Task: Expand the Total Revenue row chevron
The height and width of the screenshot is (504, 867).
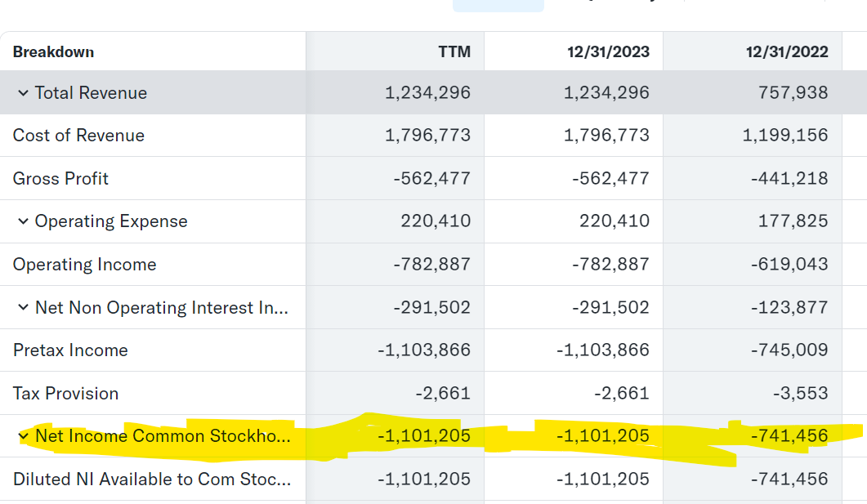Action: (23, 93)
